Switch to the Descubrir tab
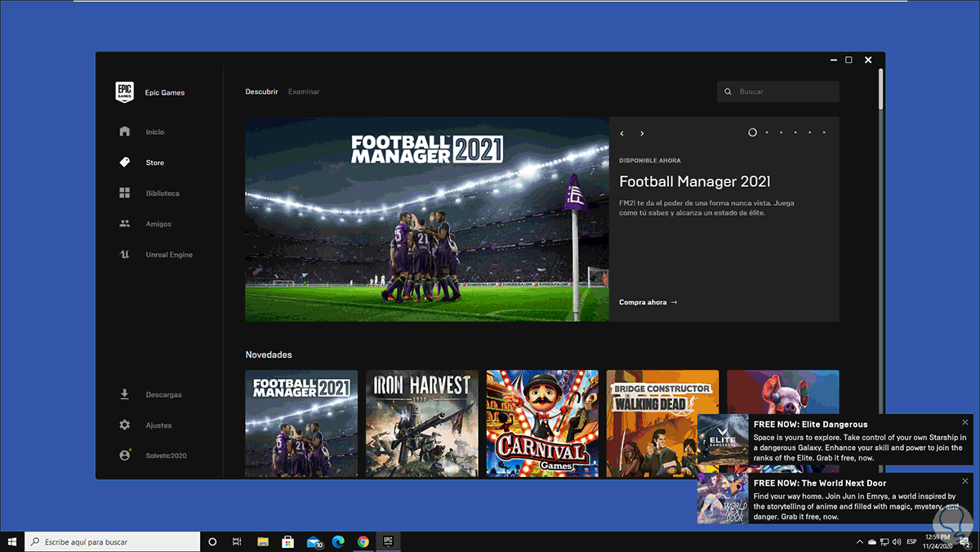This screenshot has height=552, width=980. pos(262,91)
